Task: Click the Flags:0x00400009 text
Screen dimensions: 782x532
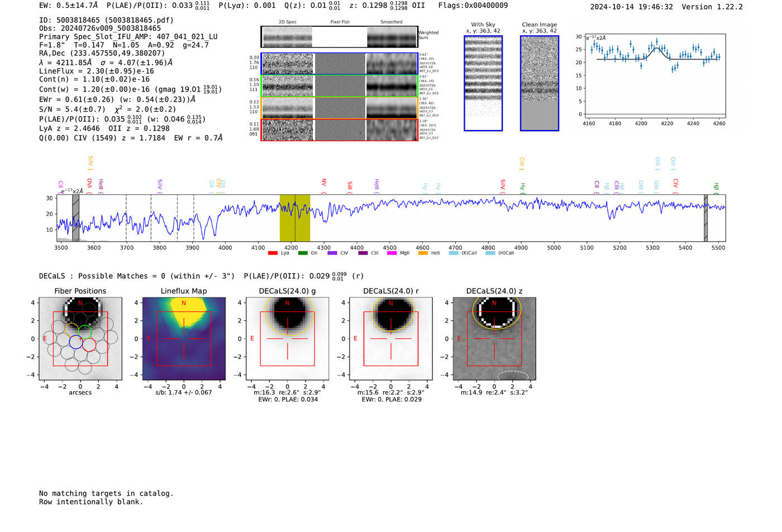Action: coord(473,6)
